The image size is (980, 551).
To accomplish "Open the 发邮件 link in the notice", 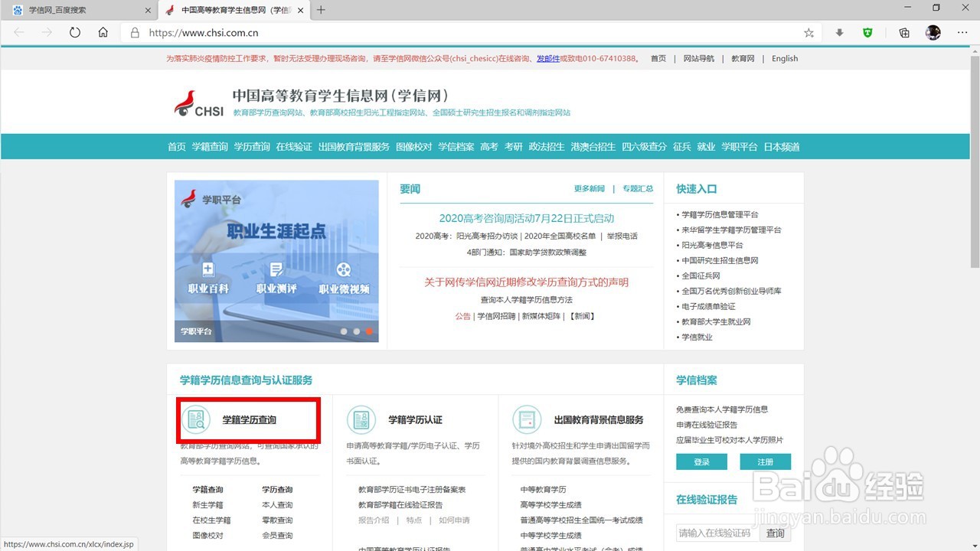I will [548, 58].
